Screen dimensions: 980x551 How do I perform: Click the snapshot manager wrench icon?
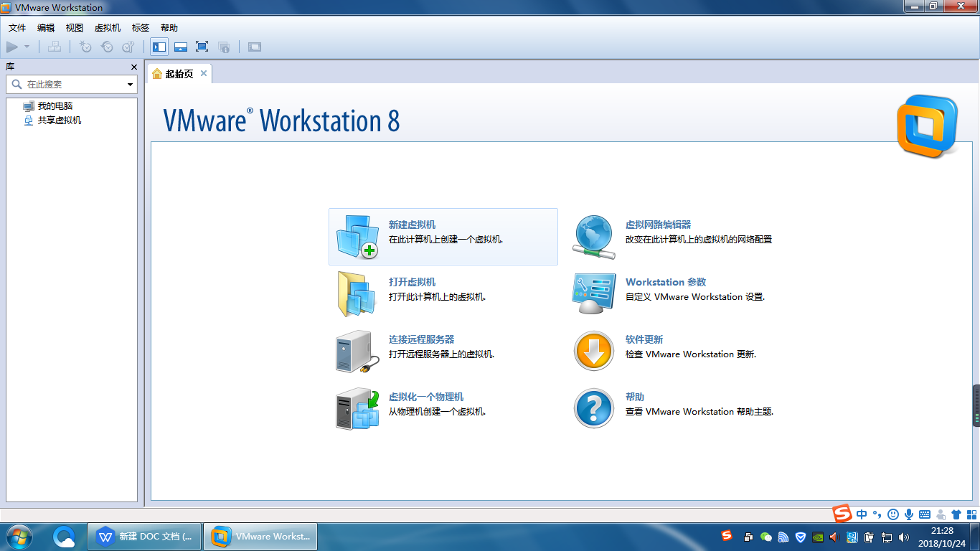tap(128, 47)
